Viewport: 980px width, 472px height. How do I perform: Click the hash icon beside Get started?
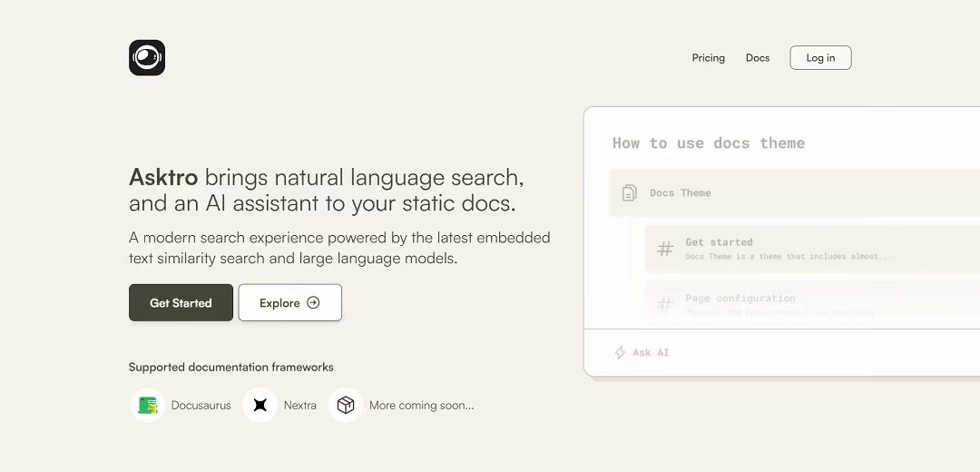coord(665,249)
